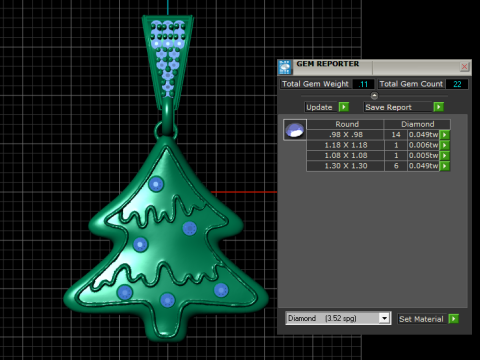
Task: Click the Save Report label
Action: click(x=388, y=107)
